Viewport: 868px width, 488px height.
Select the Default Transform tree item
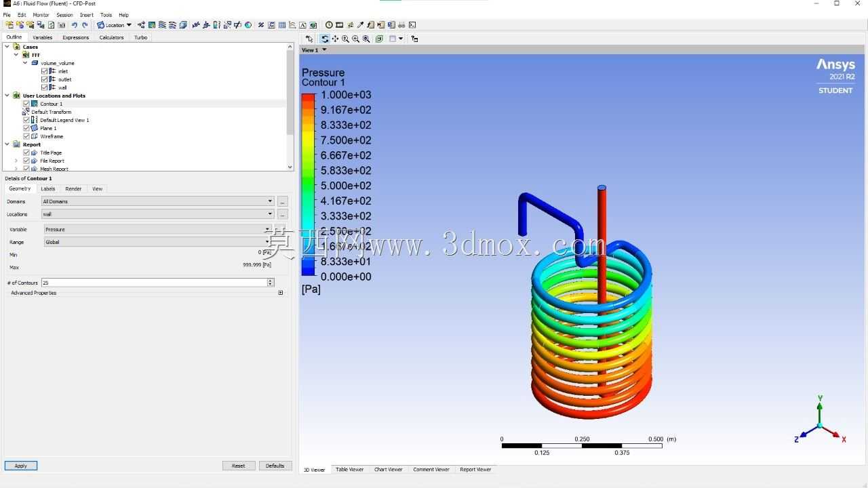pyautogui.click(x=51, y=112)
